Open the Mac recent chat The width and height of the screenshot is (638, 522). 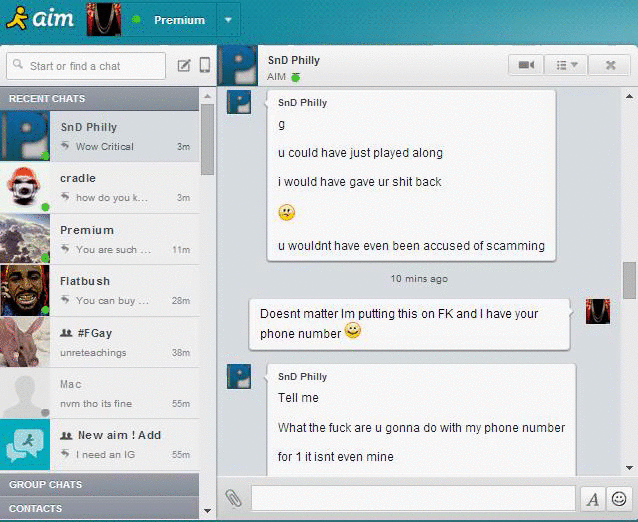pyautogui.click(x=100, y=393)
